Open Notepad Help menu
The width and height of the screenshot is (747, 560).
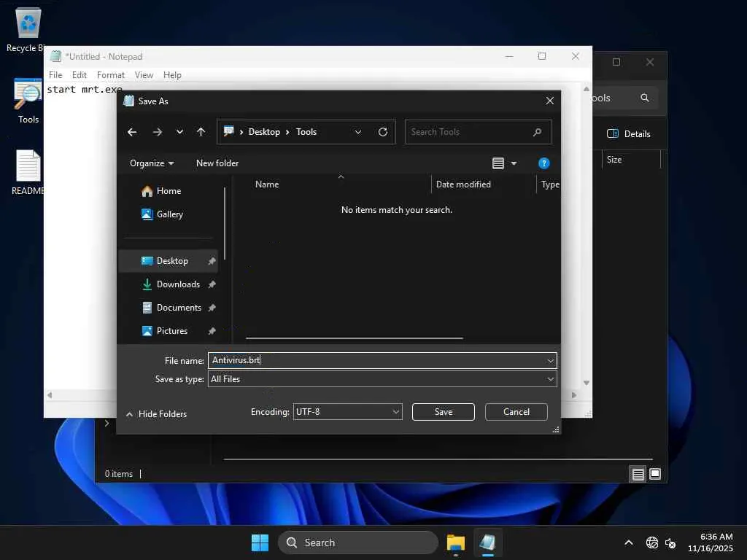pos(172,75)
